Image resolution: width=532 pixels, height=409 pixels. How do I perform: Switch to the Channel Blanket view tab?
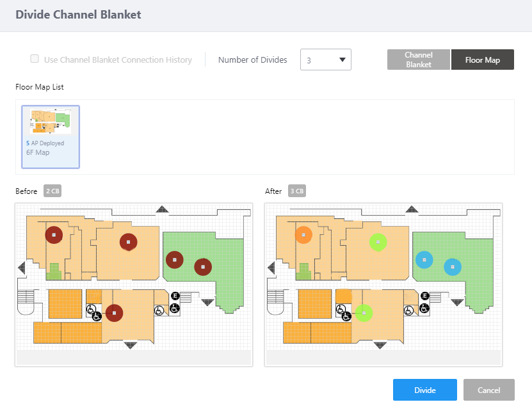pos(418,60)
